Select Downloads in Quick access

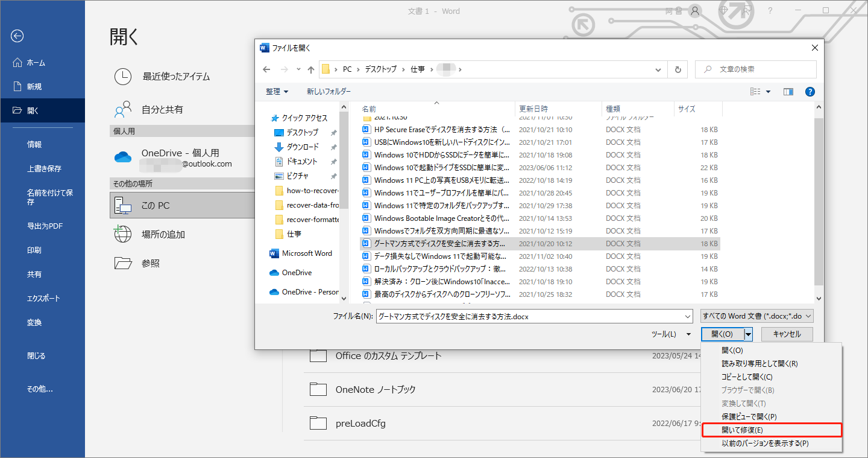[303, 147]
